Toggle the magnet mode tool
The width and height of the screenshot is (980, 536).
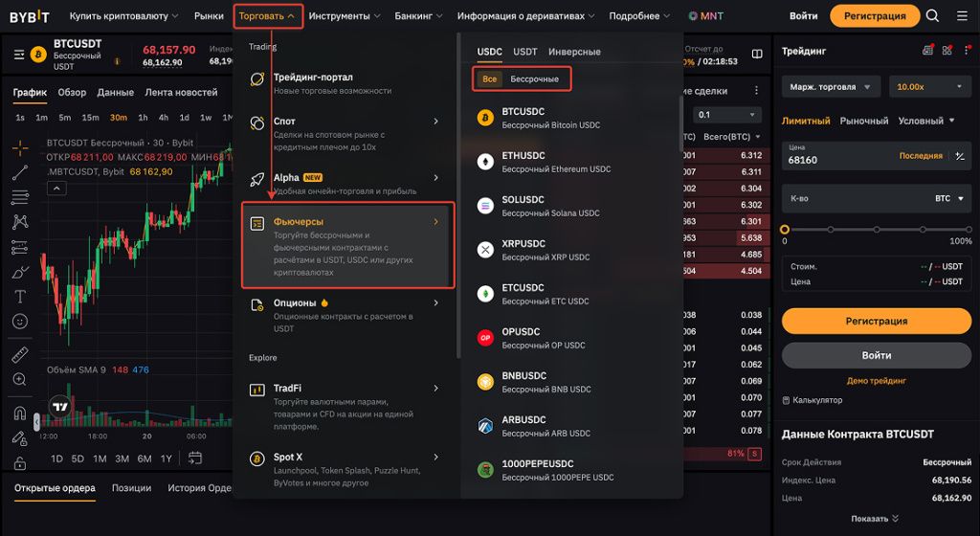click(x=20, y=413)
